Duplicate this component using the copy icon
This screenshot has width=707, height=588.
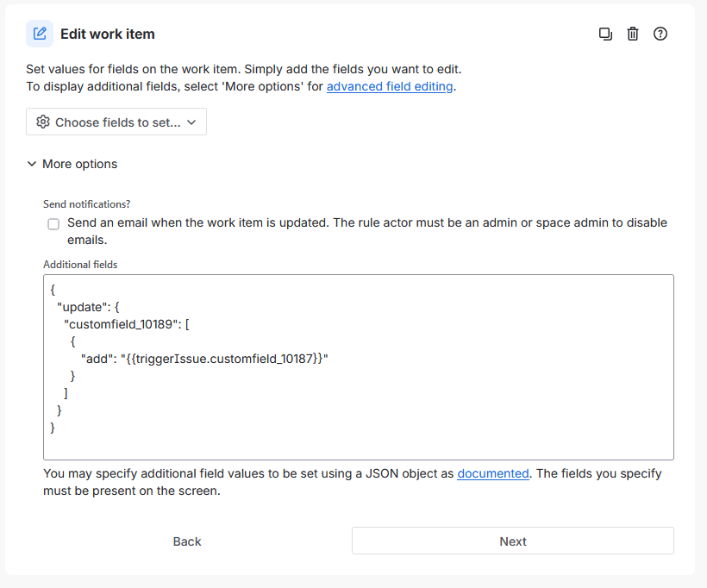[605, 34]
